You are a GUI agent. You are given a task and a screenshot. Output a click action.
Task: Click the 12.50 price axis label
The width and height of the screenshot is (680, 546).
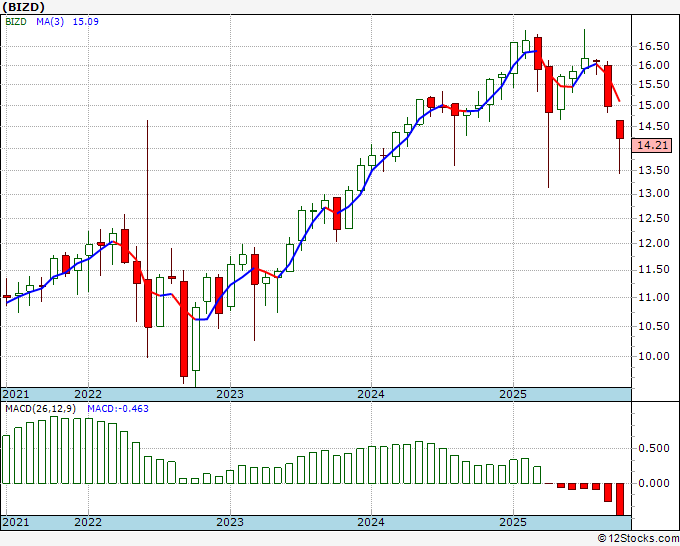click(x=654, y=218)
